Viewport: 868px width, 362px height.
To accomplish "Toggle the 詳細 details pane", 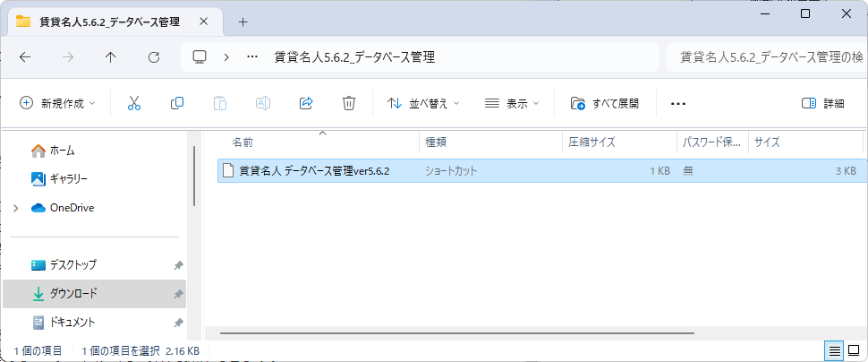I will click(x=822, y=103).
